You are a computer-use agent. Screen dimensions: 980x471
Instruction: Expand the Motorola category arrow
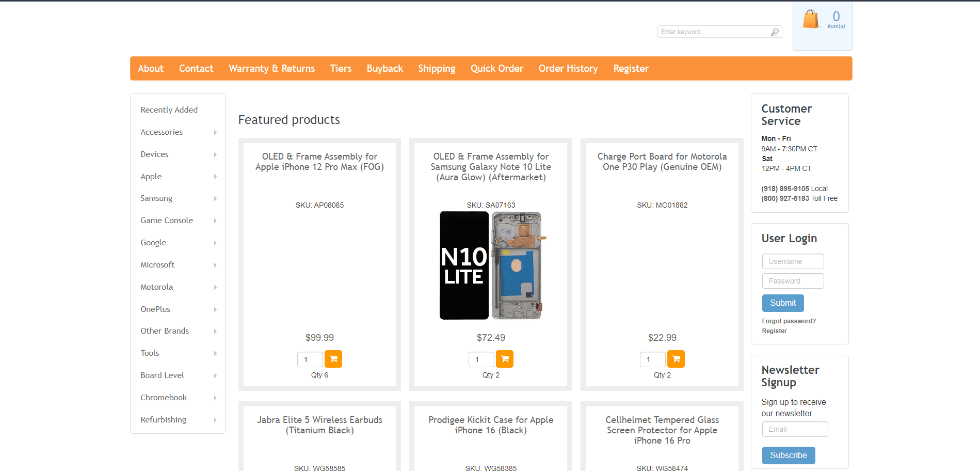215,288
